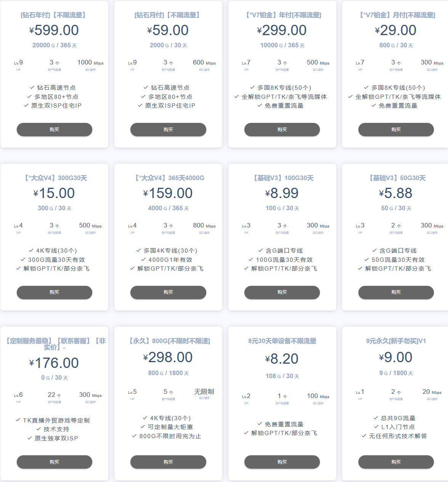Click 购买 on the ¥176.00 定制服务 plan

[x=54, y=462]
